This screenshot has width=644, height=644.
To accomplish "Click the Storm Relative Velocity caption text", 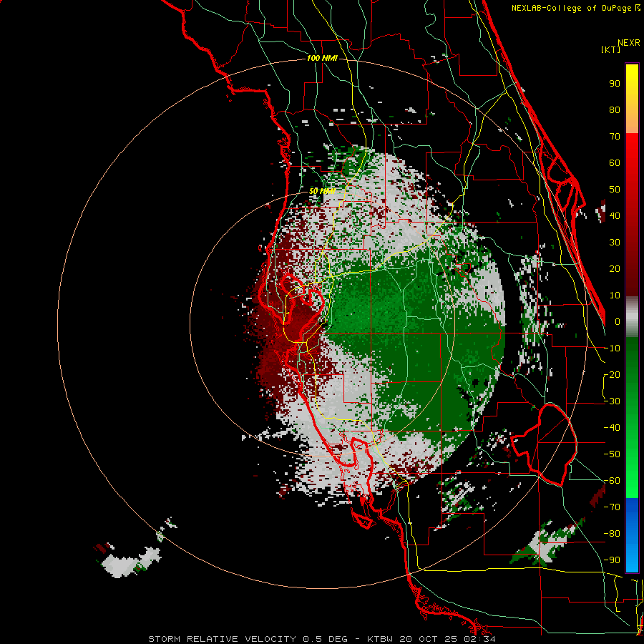I will point(321,639).
